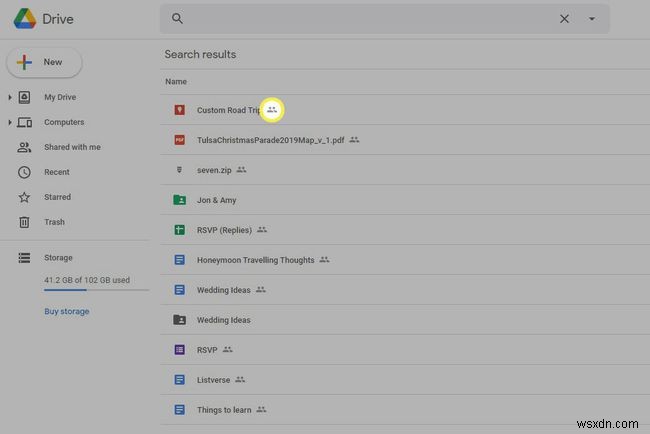Click Docs icon for Honeymoon Travelling Thoughts
Viewport: 650px width, 434px height.
coord(179,260)
